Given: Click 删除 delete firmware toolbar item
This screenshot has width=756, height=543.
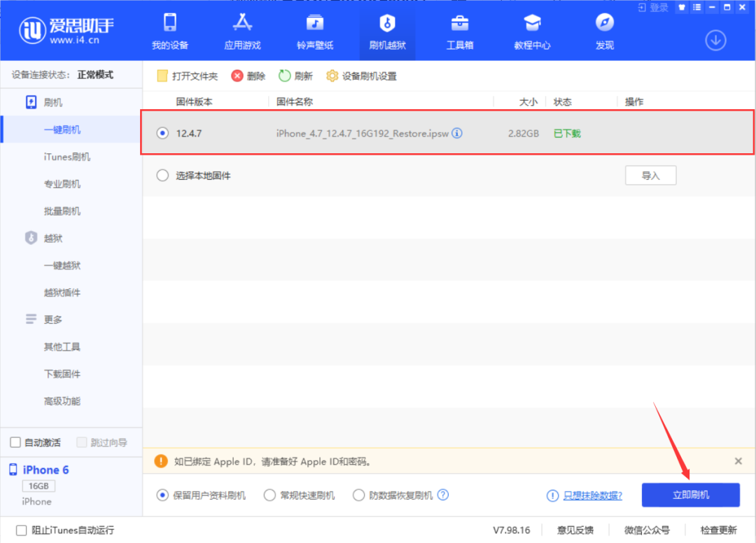Looking at the screenshot, I should tap(248, 76).
